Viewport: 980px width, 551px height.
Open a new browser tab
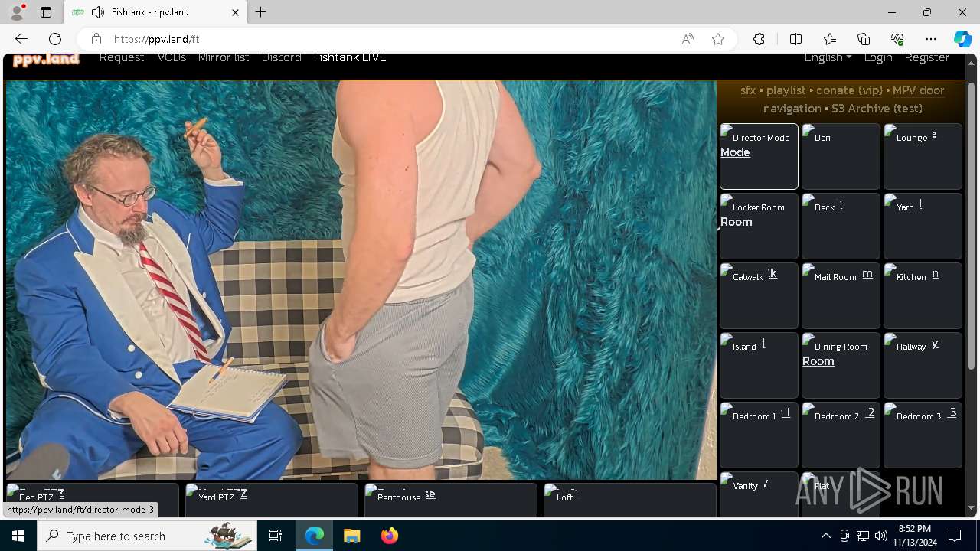click(x=261, y=12)
